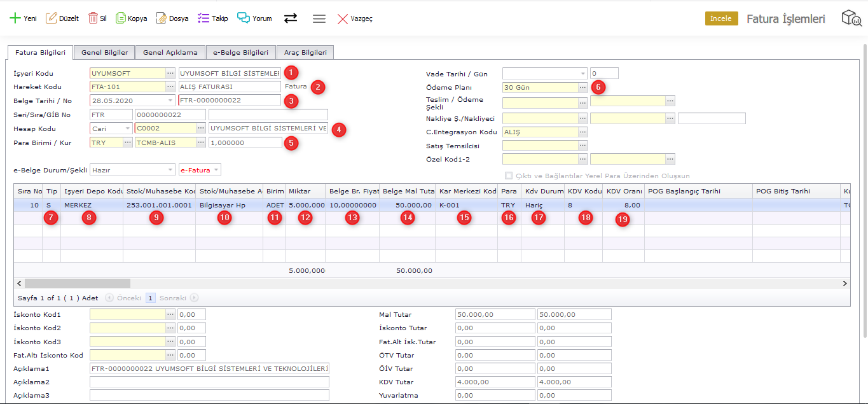Click the box report icon at top right
The image size is (868, 404).
point(851,18)
